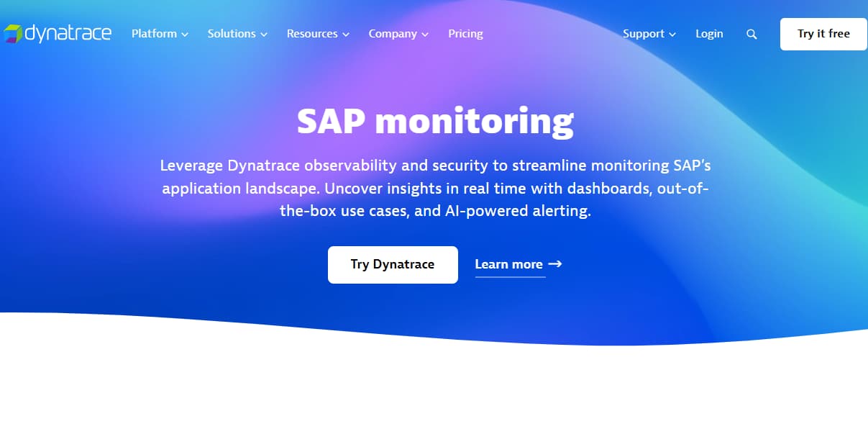Open the Pricing page from the navbar
Viewport: 868px width, 442px height.
(x=465, y=33)
